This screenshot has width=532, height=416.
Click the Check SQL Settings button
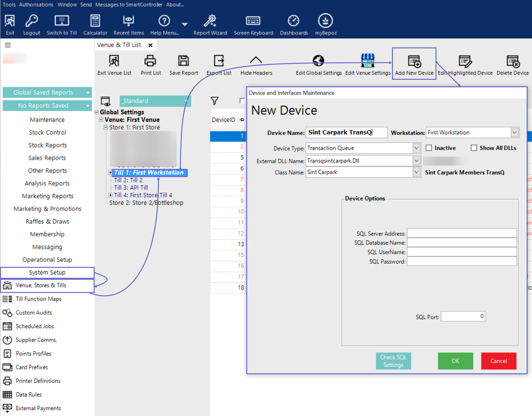pos(393,361)
